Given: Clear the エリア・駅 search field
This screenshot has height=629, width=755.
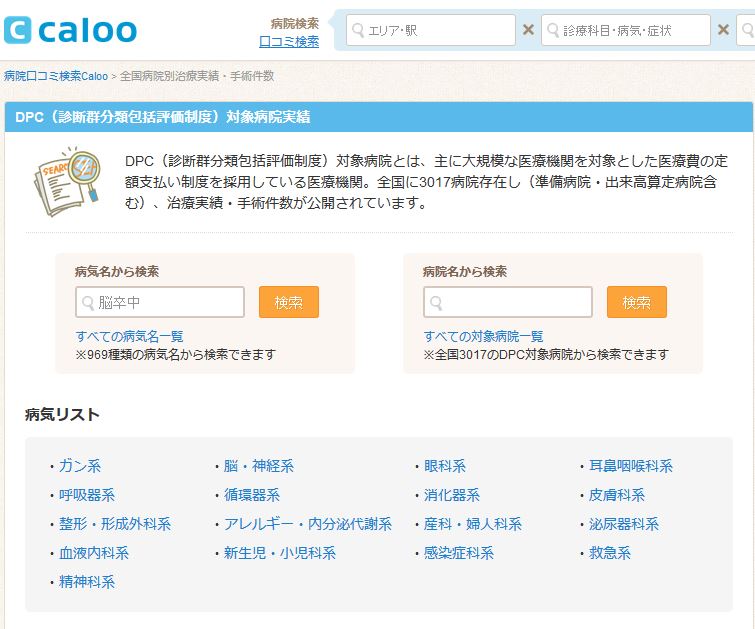Looking at the screenshot, I should click(528, 30).
